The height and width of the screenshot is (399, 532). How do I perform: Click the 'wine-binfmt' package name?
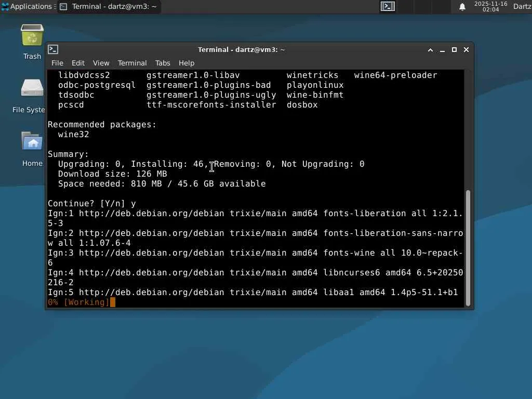(x=315, y=95)
